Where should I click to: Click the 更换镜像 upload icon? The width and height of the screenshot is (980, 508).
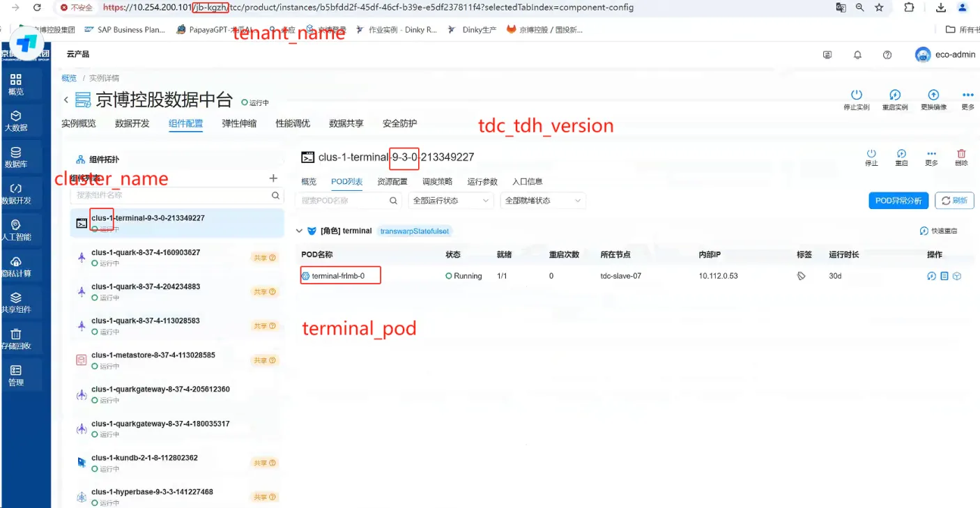(x=933, y=95)
